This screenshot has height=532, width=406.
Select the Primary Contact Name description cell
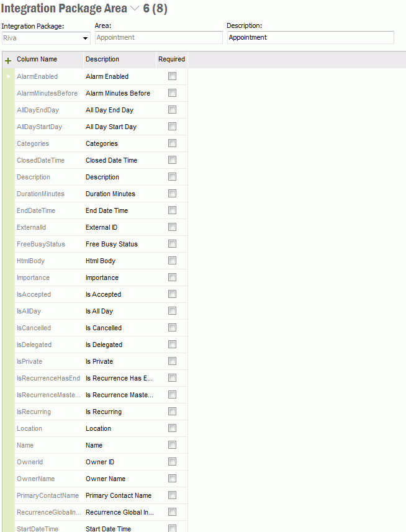coord(119,495)
